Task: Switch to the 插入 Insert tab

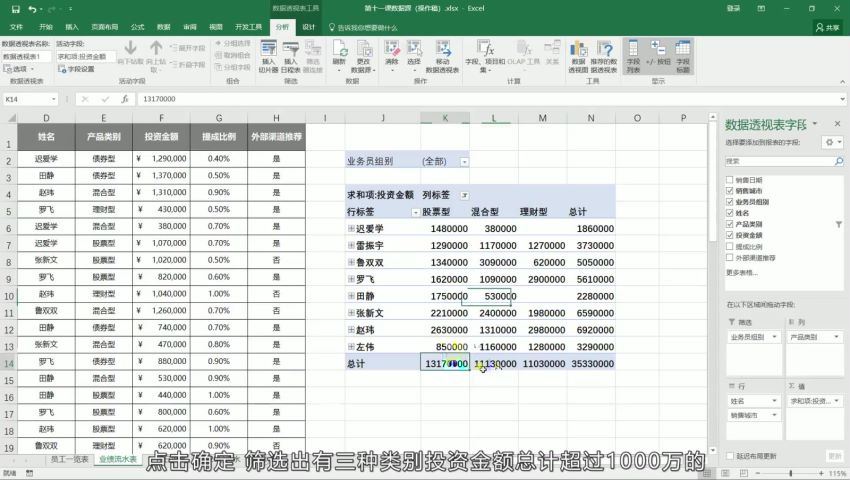Action: [x=72, y=27]
